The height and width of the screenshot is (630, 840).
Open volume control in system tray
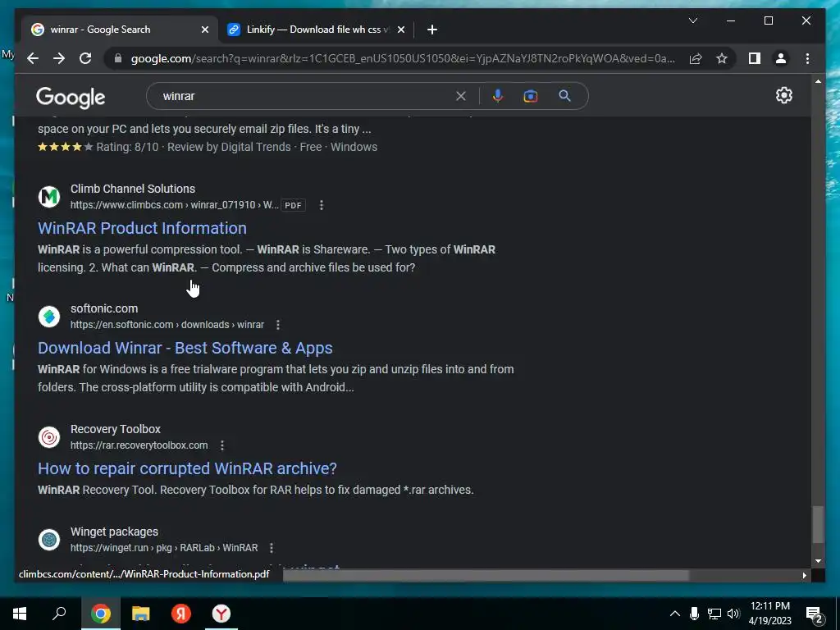tap(733, 614)
